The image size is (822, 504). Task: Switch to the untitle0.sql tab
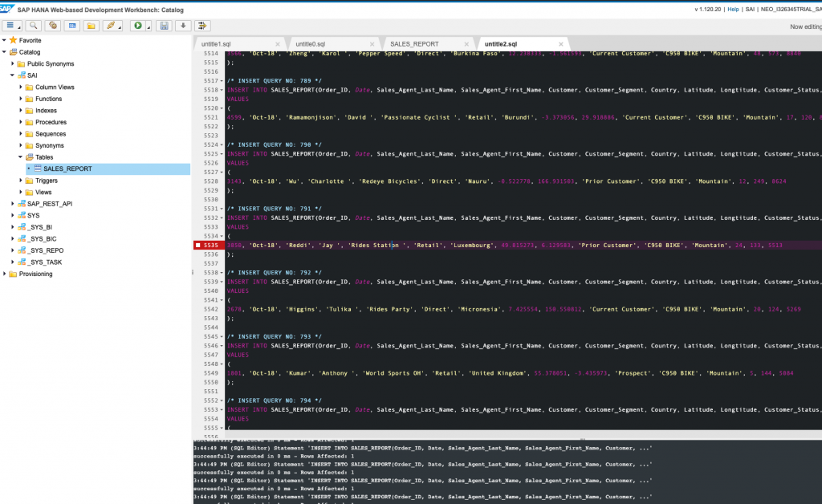coord(311,44)
